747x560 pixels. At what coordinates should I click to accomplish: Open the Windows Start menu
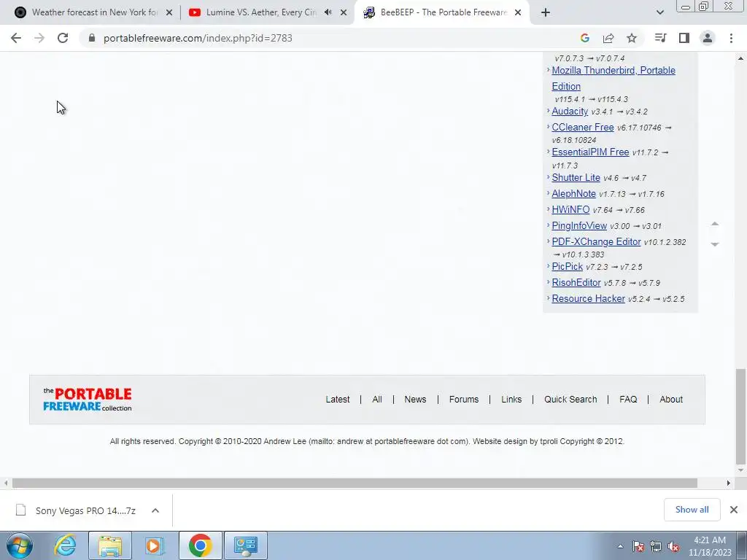[20, 545]
